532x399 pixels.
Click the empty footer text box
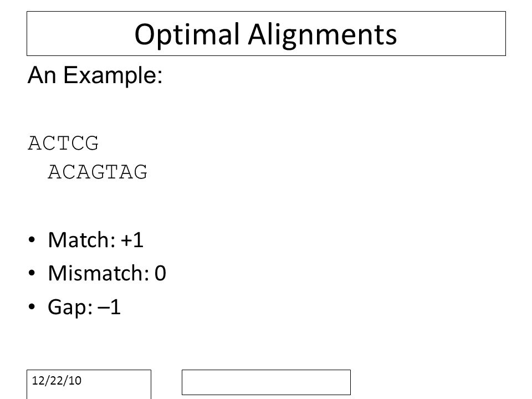coord(266,382)
